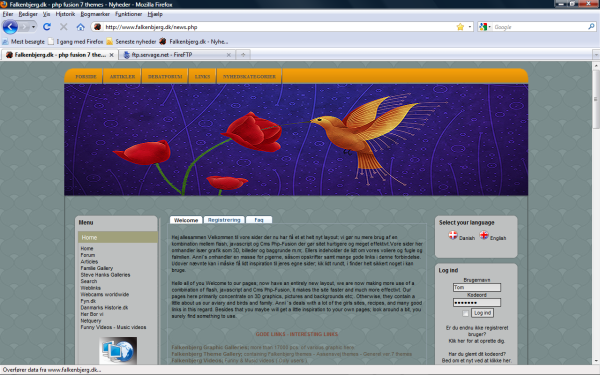
Task: Select the Registrering content tab
Action: [x=224, y=220]
